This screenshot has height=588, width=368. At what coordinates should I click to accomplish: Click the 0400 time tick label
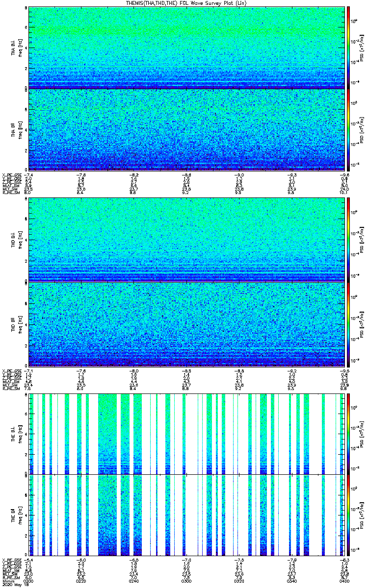[x=343, y=581]
